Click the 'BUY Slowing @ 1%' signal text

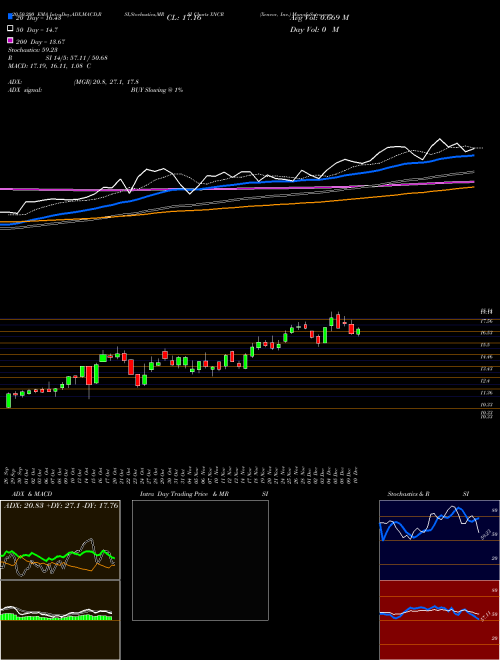157,90
